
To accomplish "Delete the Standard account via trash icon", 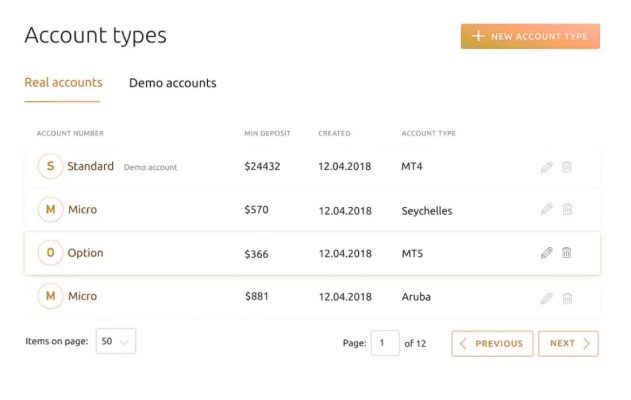I will (567, 167).
